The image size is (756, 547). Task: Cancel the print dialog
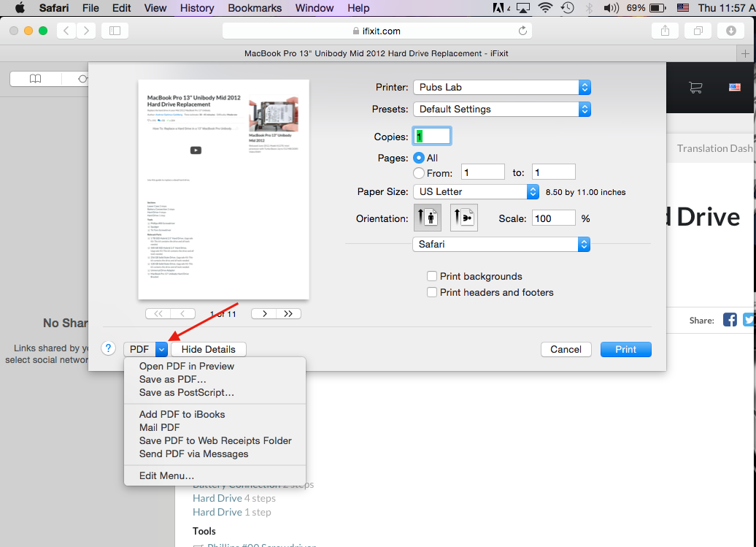(x=566, y=349)
